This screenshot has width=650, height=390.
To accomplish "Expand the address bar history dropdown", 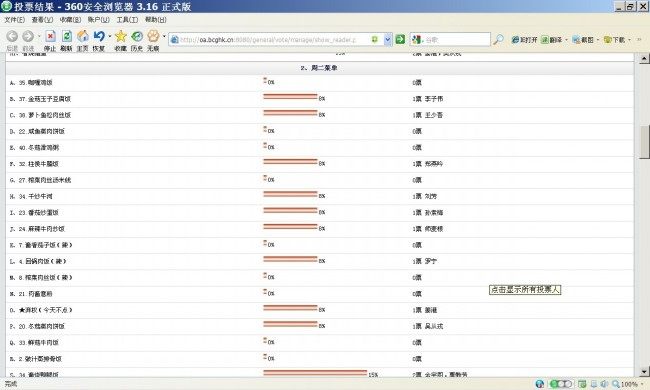I will [x=388, y=39].
